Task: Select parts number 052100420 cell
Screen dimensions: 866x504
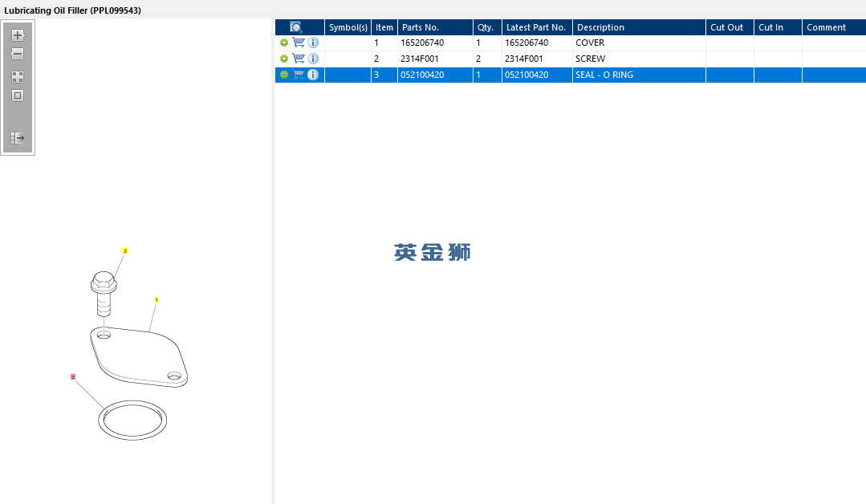Action: [435, 75]
